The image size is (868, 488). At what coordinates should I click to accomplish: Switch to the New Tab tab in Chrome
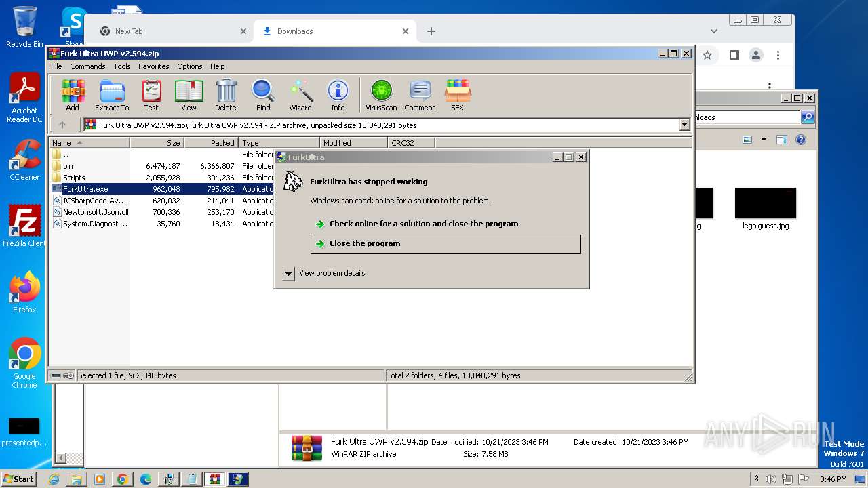point(173,31)
